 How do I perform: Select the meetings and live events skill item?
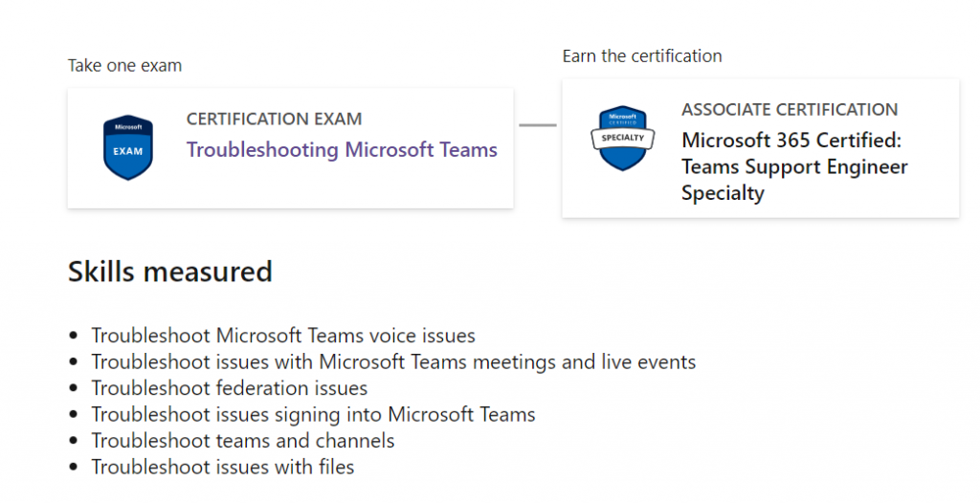click(393, 362)
